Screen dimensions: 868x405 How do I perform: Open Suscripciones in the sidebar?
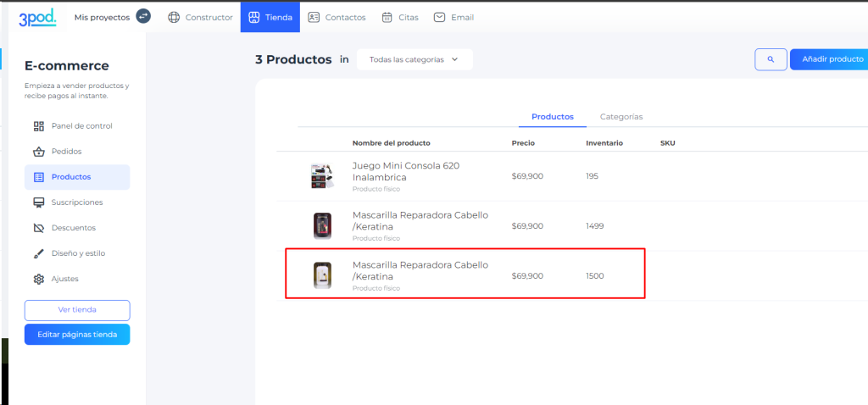(x=77, y=202)
